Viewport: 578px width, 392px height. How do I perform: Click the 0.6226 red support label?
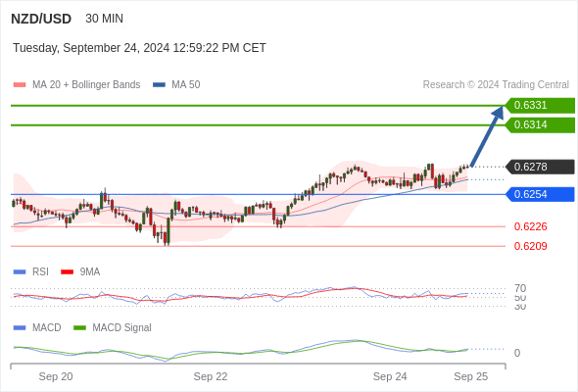point(530,226)
